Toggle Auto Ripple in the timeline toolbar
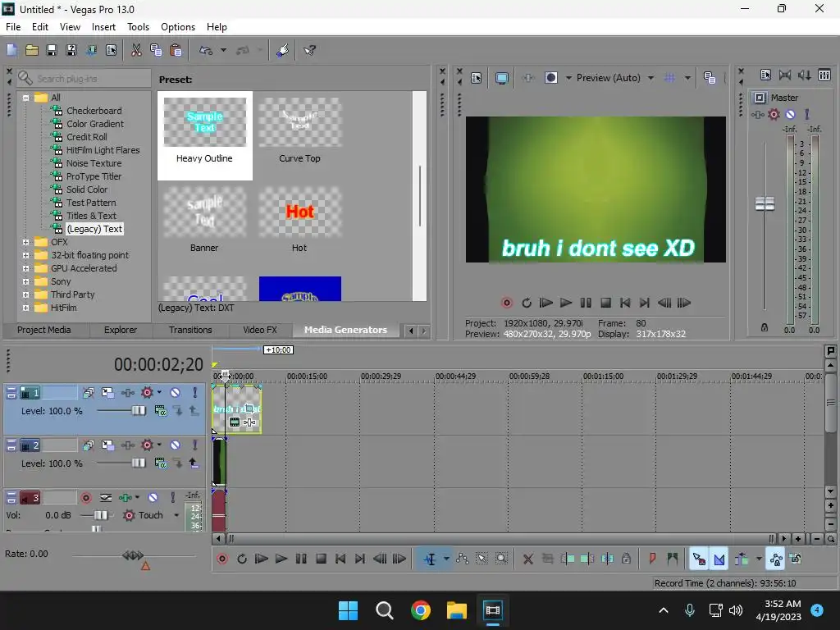 742,559
